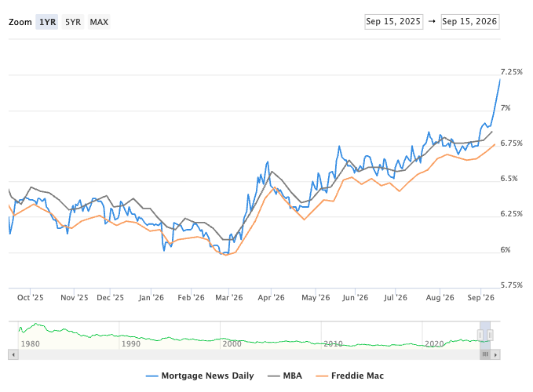Click the Apr '26 x-axis label
The image size is (533, 392).
click(x=271, y=298)
